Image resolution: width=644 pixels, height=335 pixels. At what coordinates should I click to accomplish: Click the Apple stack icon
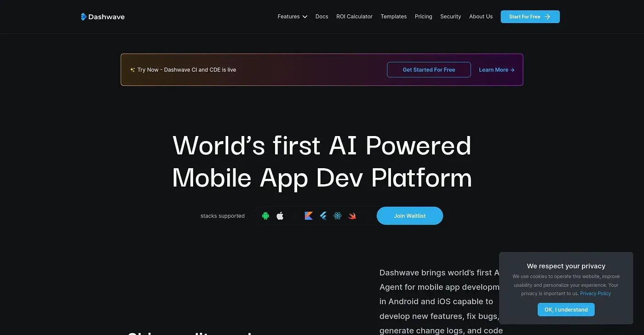[x=280, y=216]
